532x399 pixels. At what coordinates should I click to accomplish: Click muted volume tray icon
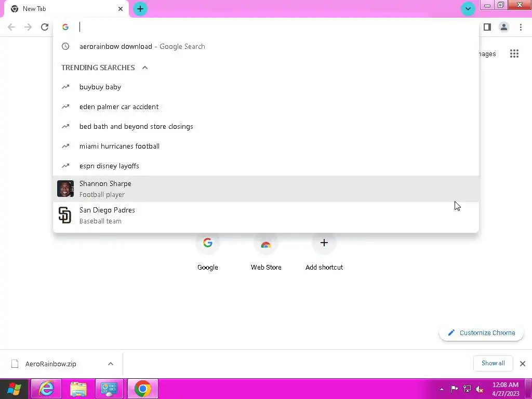point(480,389)
